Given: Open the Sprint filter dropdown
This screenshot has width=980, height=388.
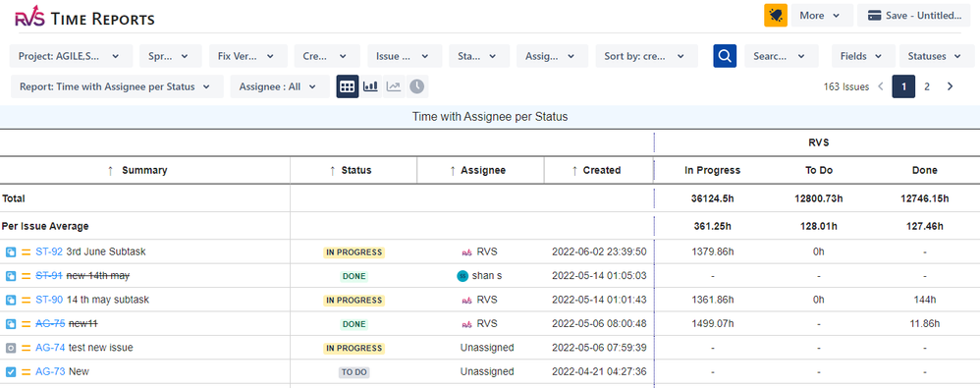Looking at the screenshot, I should point(171,56).
